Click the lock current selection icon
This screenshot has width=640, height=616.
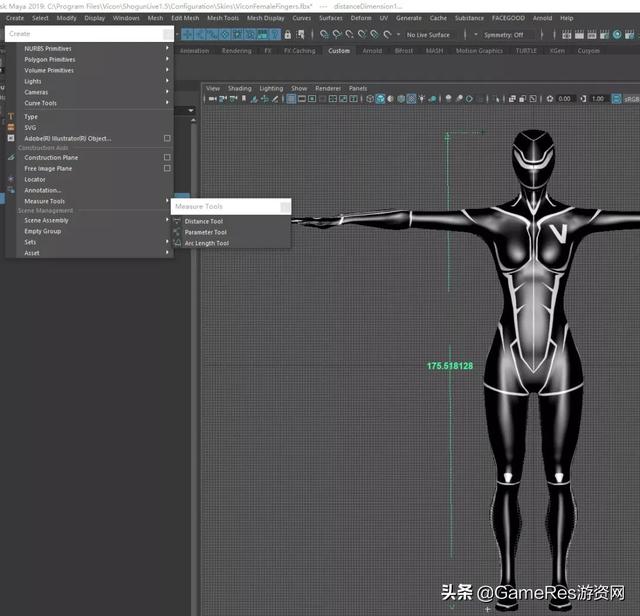288,35
